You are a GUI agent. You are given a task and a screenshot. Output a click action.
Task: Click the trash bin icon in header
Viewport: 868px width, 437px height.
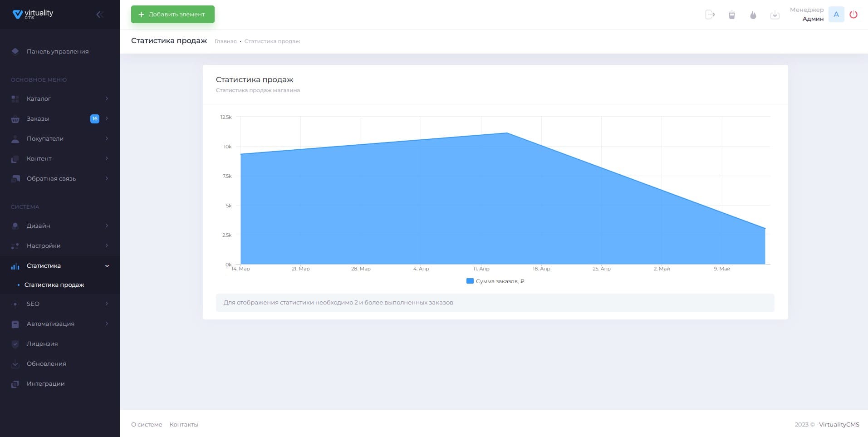click(732, 15)
